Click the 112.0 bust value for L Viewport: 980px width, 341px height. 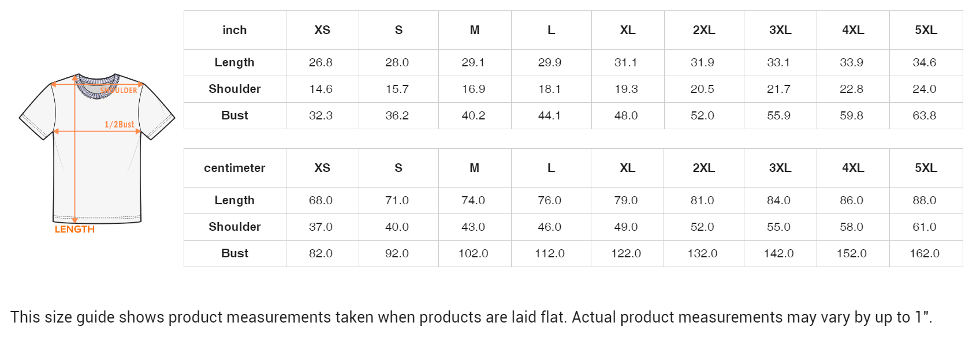pos(549,253)
